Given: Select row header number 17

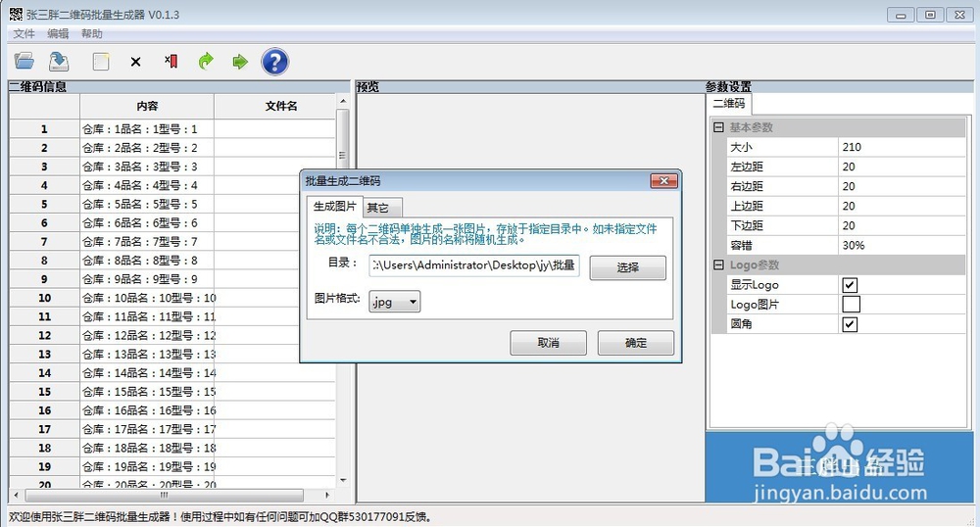Looking at the screenshot, I should 44,429.
